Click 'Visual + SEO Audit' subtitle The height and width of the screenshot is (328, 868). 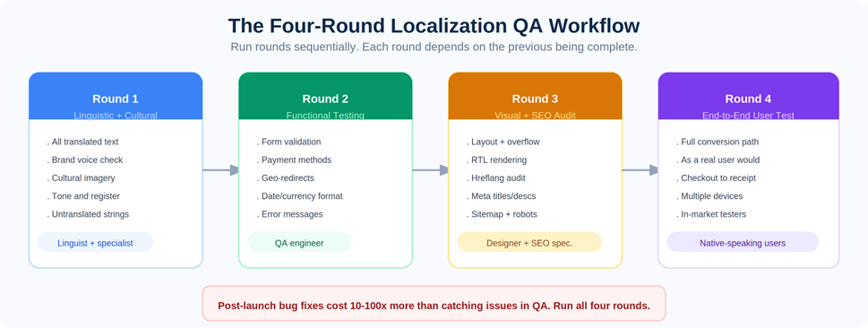536,116
